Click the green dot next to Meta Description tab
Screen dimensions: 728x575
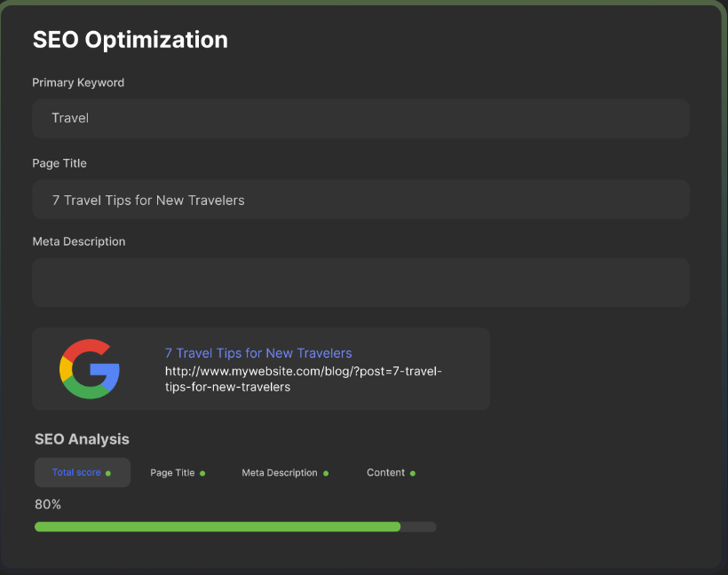326,473
